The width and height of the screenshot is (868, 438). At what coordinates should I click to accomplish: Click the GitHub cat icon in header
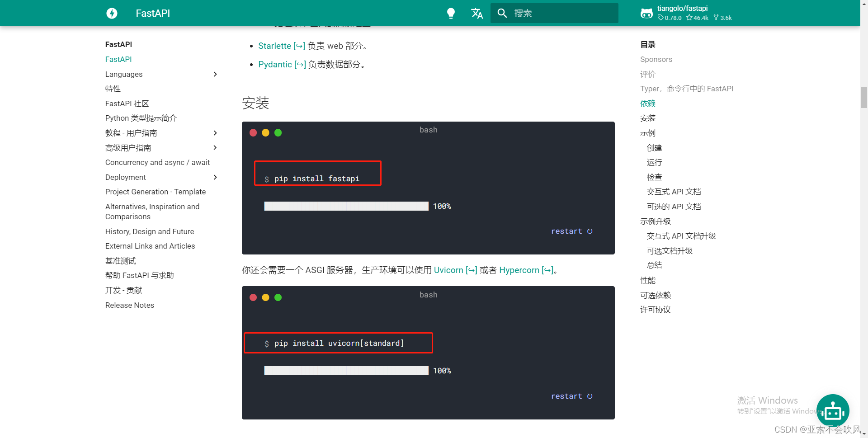click(646, 14)
